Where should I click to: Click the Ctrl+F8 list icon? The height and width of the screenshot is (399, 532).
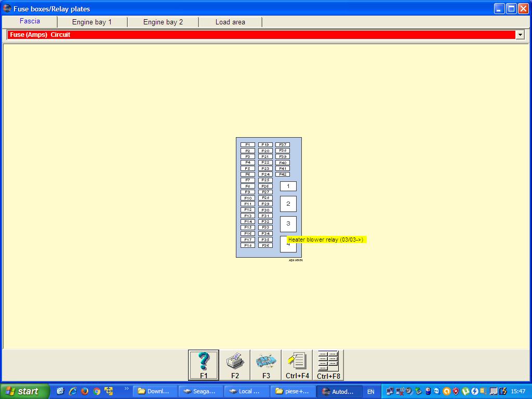(328, 365)
